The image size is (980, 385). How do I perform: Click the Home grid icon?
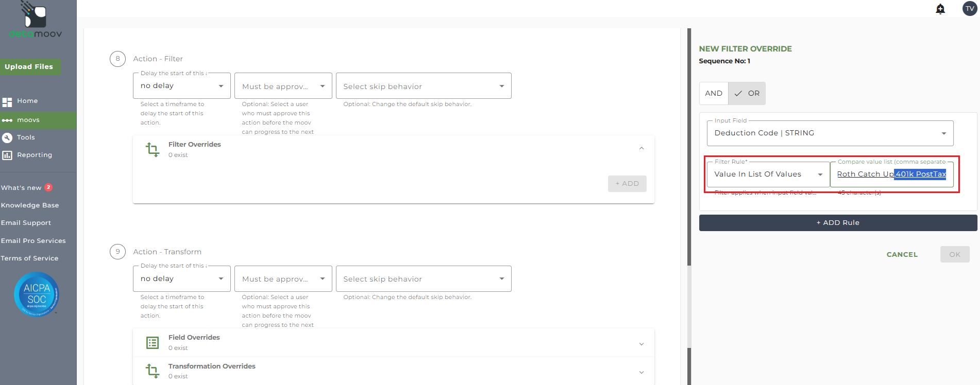(x=7, y=102)
